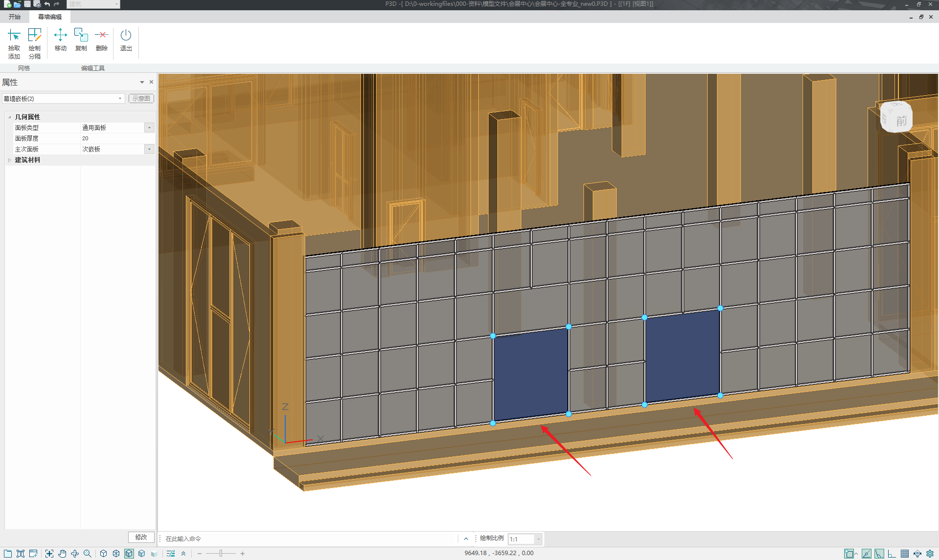Select the pan hand tool in status bar

[62, 554]
